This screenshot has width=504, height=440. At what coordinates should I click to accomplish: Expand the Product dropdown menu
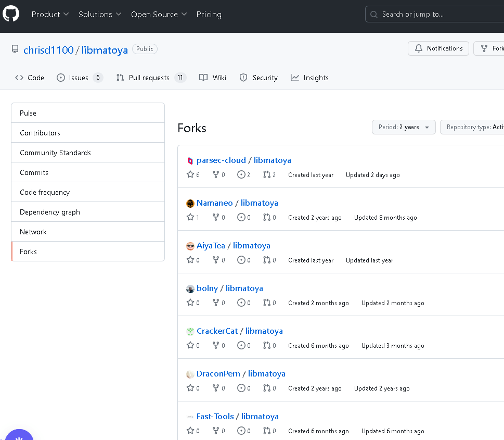[50, 15]
